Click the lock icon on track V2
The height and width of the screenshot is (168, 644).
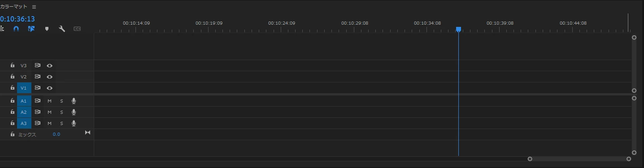13,77
